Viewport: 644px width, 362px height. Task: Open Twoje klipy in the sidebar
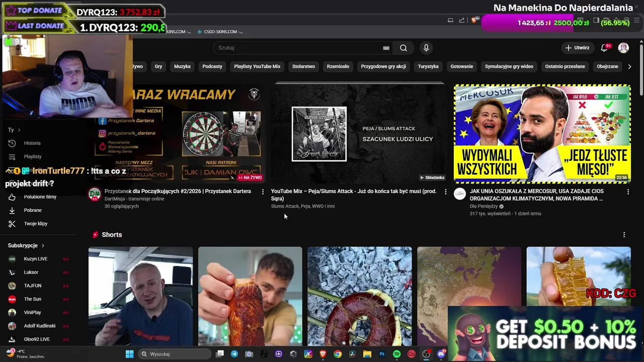pyautogui.click(x=38, y=223)
